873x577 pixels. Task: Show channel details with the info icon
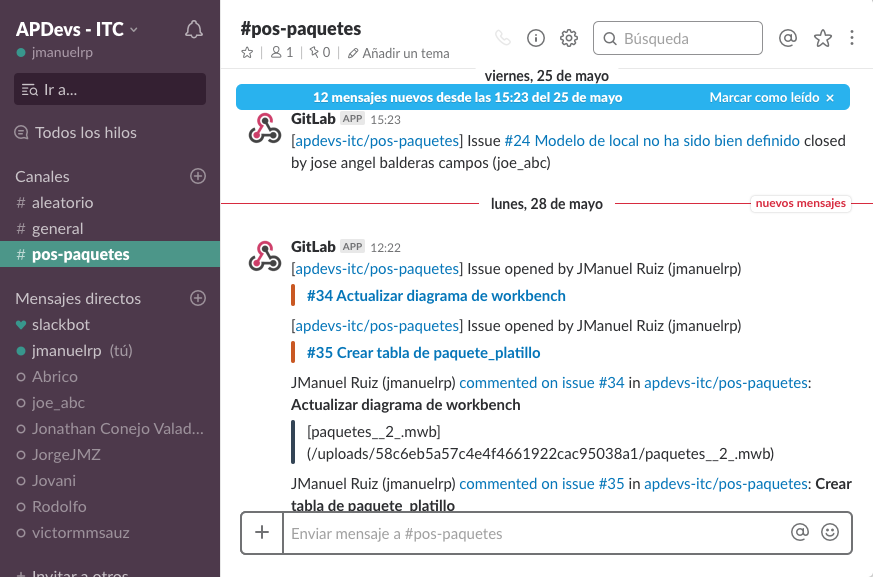536,38
